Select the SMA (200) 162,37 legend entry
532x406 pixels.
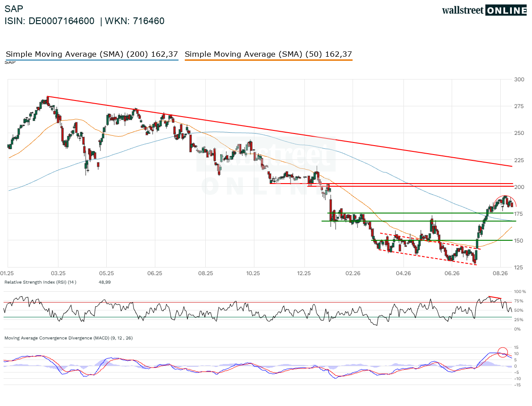(91, 54)
